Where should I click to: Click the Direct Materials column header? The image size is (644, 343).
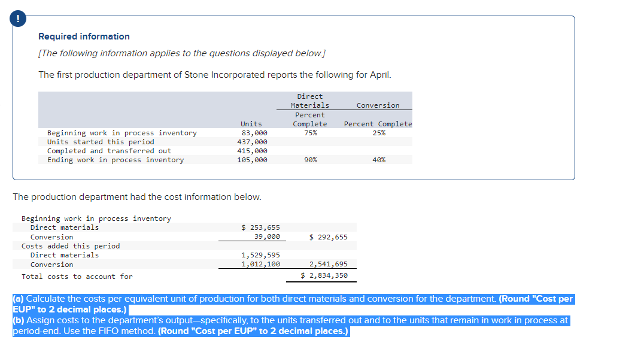(309, 101)
